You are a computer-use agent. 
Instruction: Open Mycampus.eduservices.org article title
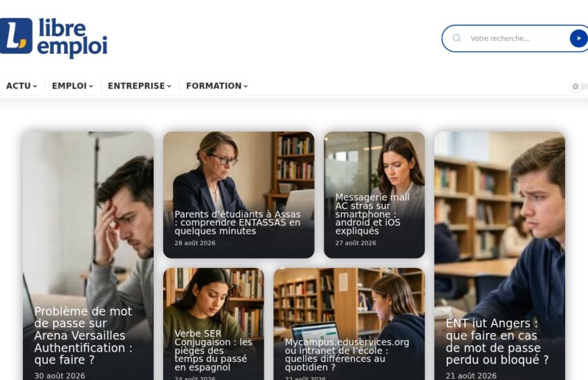[x=347, y=354]
